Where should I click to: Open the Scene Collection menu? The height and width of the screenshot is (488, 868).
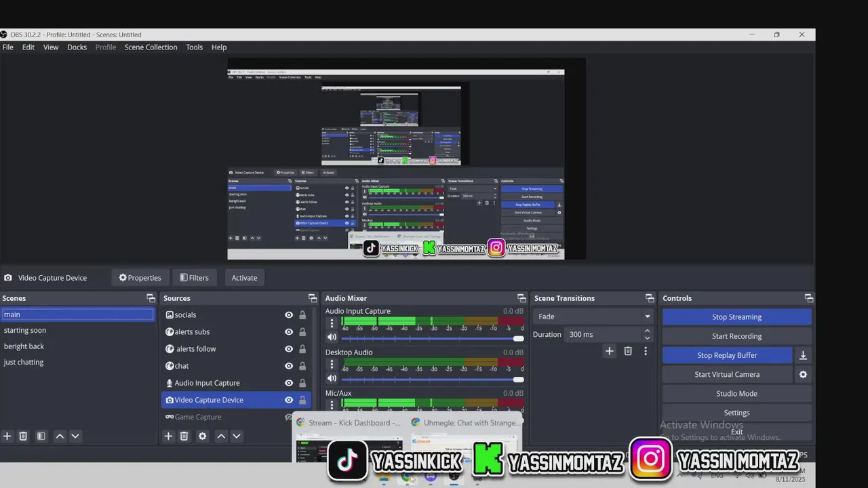pos(151,47)
